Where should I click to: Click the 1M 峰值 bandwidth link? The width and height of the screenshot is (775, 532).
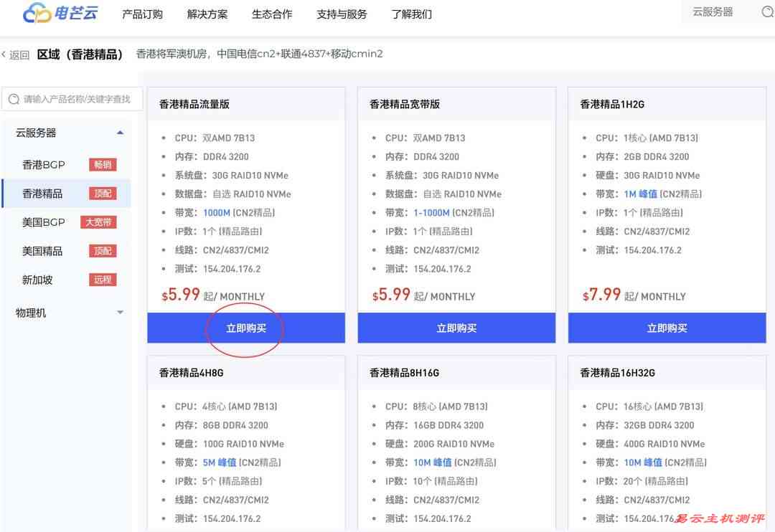[640, 194]
